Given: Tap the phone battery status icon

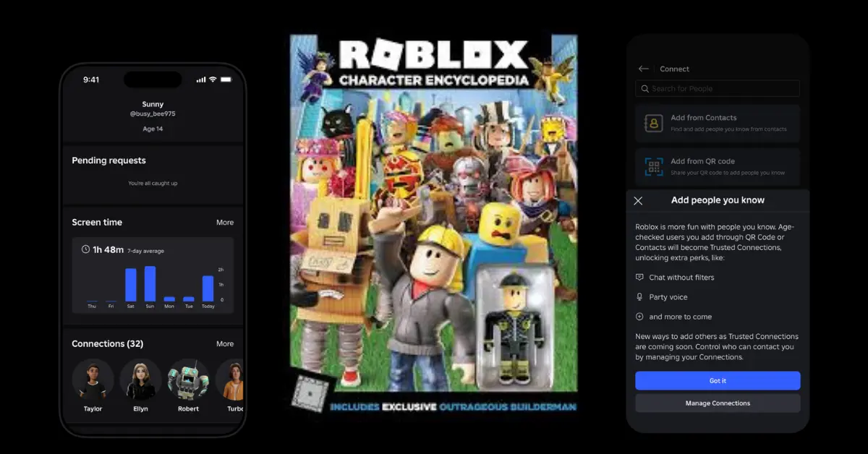Looking at the screenshot, I should 226,80.
